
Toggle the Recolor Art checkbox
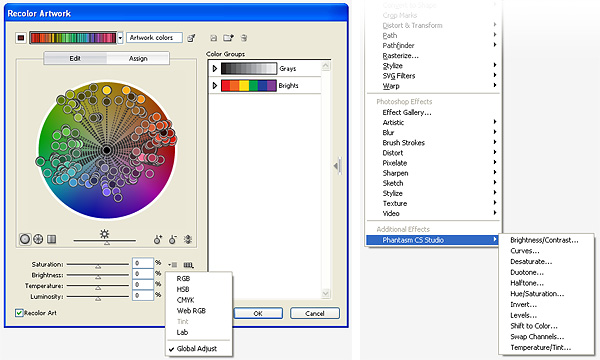tap(19, 313)
